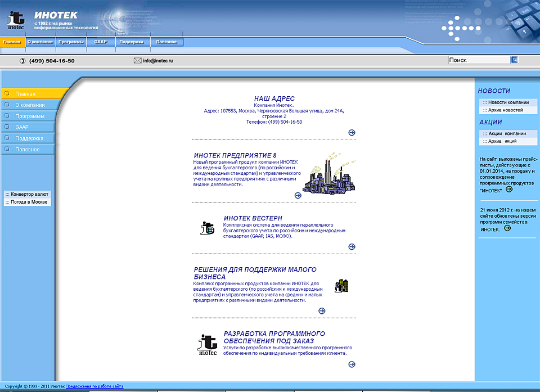The image size is (540, 392).
Task: Click the square bullet next to sidebar Программы
Action: 7,116
